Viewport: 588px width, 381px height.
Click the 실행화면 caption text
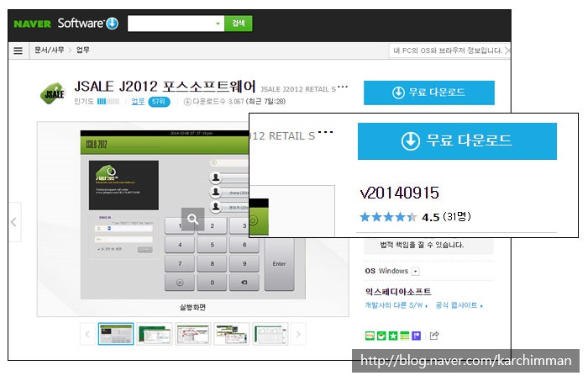192,307
